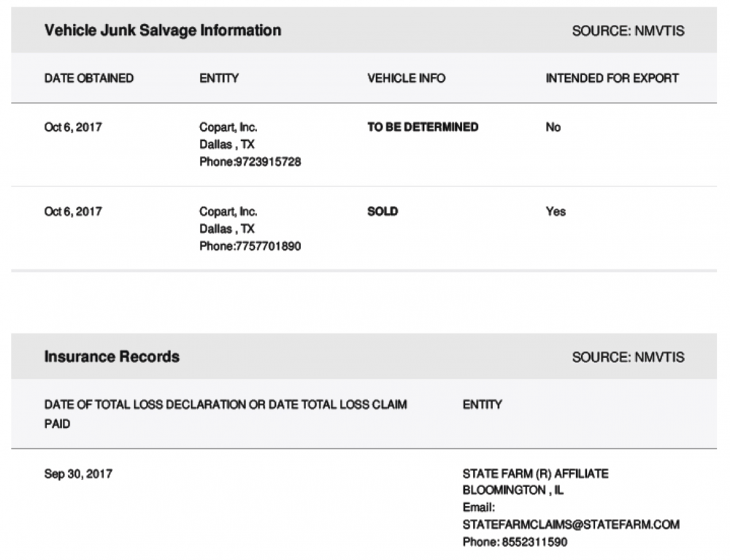The image size is (730, 560).
Task: Click SOURCE: NMVTIS label in insurance section
Action: click(628, 358)
